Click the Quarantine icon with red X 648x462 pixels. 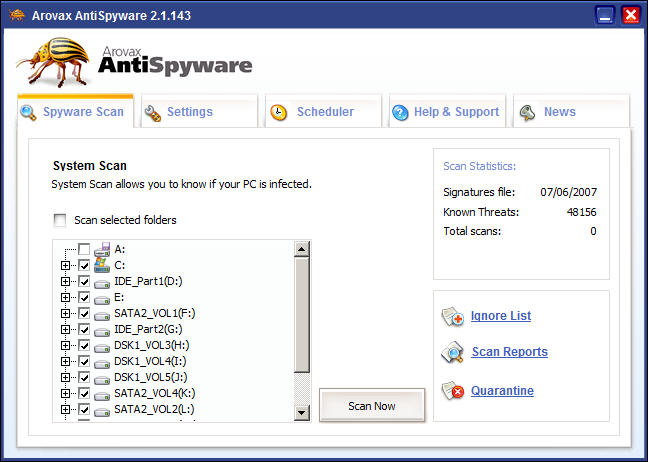point(453,391)
